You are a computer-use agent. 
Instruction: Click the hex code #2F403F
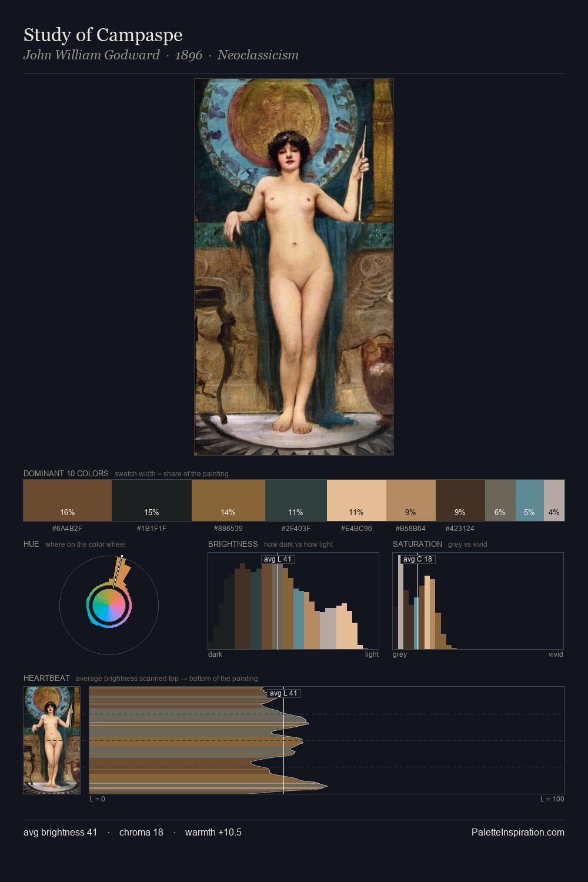[296, 529]
